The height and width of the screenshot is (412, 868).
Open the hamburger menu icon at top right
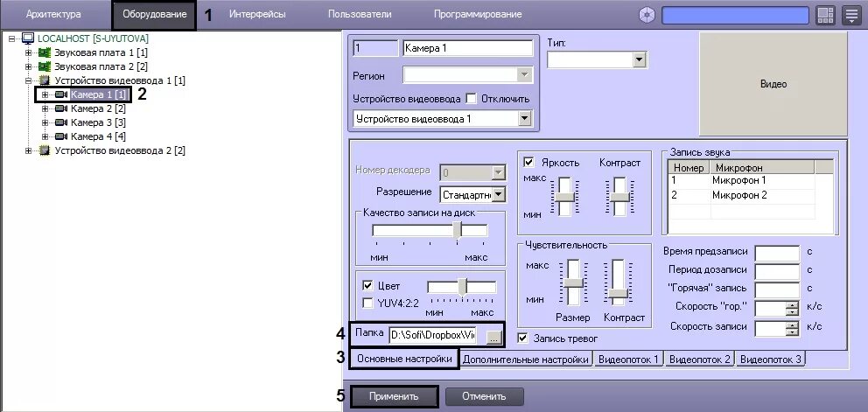click(850, 16)
